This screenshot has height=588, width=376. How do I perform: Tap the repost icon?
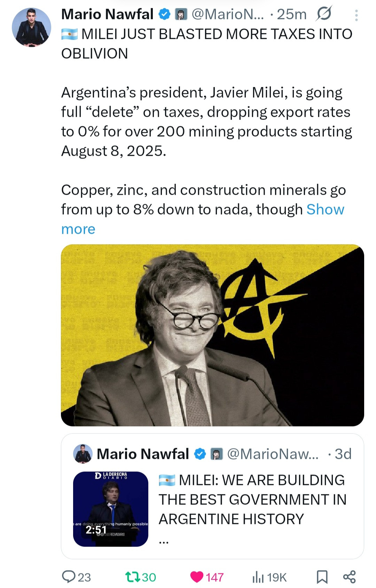pos(133,577)
